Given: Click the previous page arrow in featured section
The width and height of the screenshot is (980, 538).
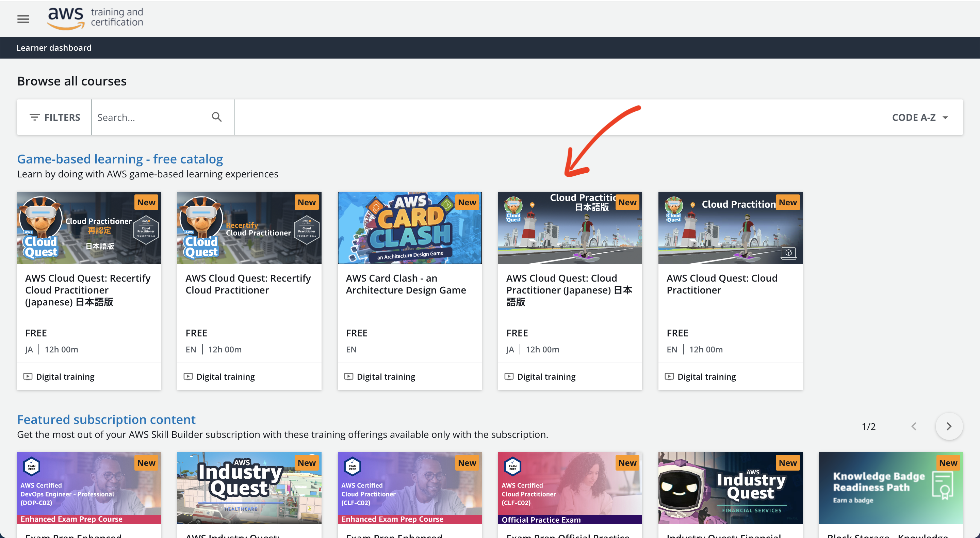Looking at the screenshot, I should click(914, 426).
